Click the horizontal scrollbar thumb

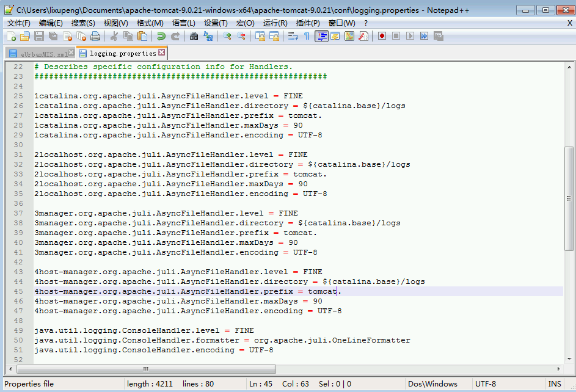click(x=146, y=369)
